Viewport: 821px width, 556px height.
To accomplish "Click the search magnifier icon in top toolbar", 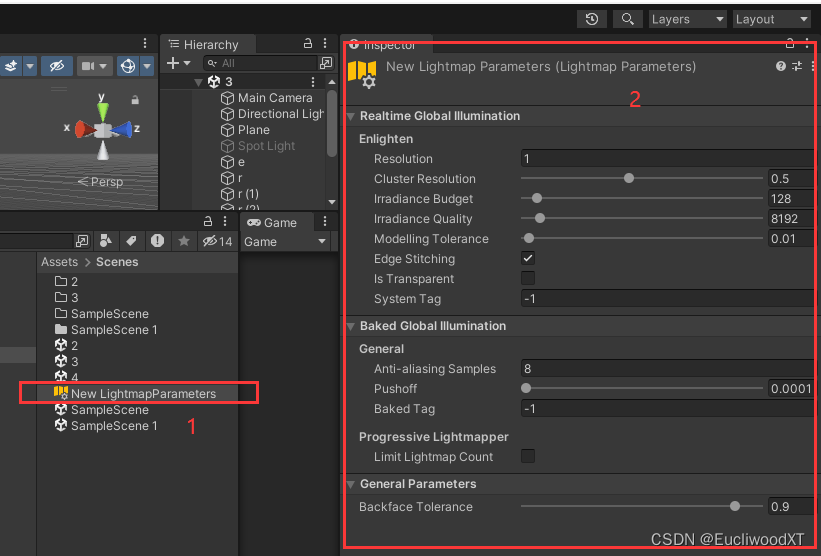I will click(x=627, y=19).
